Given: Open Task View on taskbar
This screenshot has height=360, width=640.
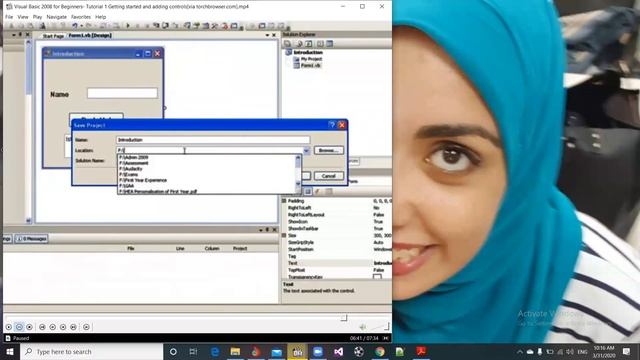Looking at the screenshot, I should tap(193, 351).
